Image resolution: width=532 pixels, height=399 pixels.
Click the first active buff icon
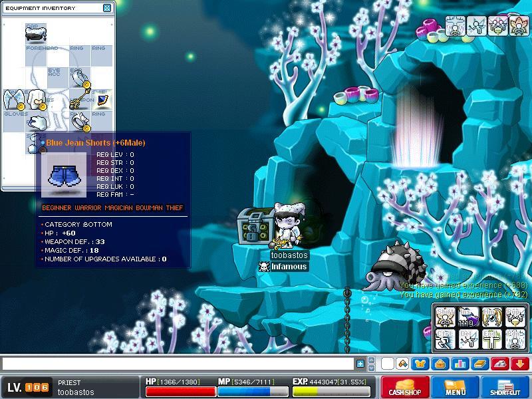click(456, 26)
